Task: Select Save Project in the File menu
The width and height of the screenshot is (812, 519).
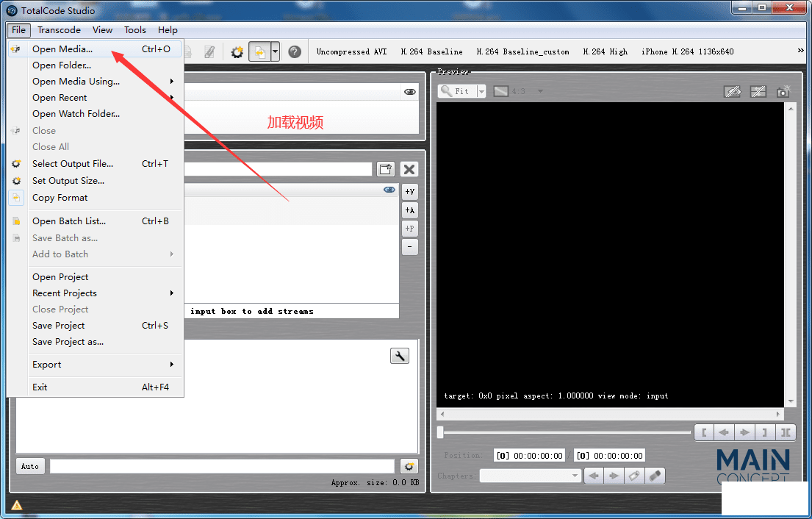Action: pos(96,326)
